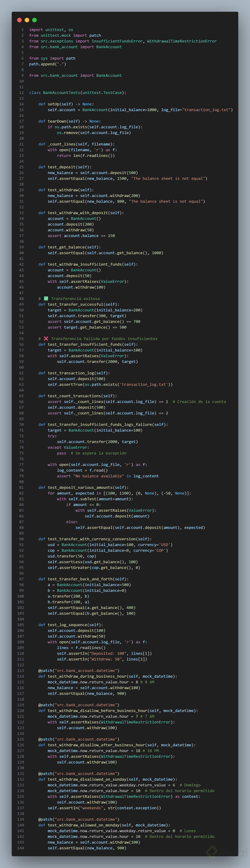Click the yellow minimize dot in the title bar
This screenshot has height=868, width=250.
coord(27,20)
